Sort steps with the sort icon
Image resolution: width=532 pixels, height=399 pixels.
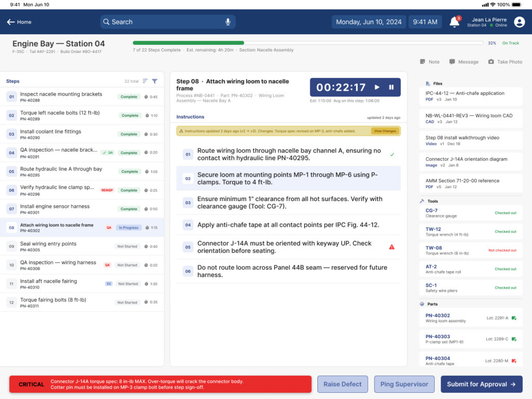[x=145, y=81]
